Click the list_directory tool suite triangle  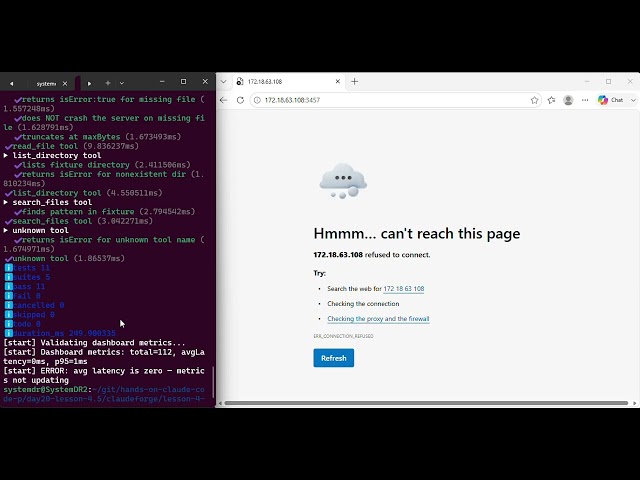coord(6,156)
